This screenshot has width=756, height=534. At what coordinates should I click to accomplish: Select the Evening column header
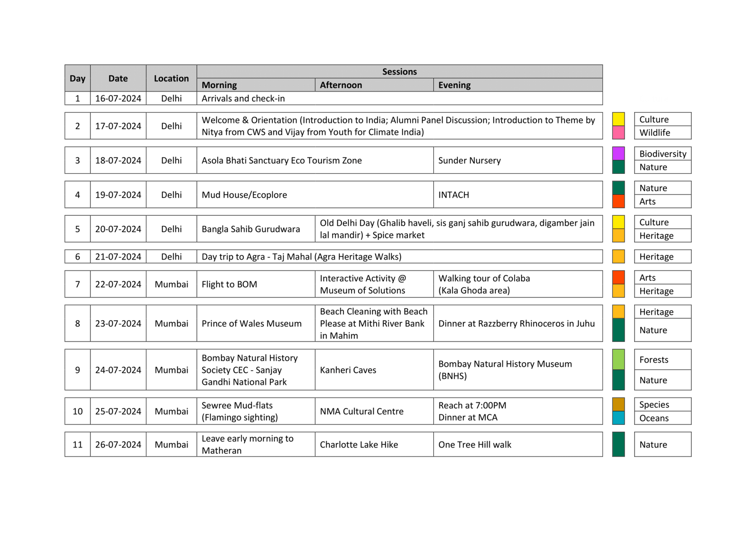pyautogui.click(x=518, y=85)
